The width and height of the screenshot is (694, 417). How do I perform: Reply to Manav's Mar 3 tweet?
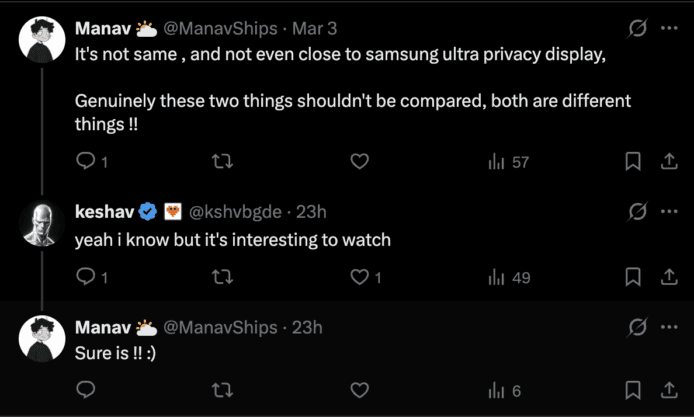coord(86,161)
